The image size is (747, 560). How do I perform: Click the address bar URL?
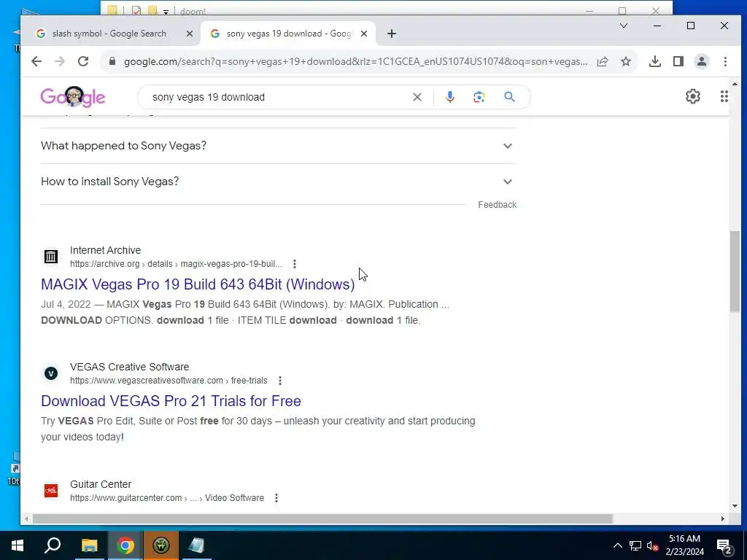click(x=355, y=61)
